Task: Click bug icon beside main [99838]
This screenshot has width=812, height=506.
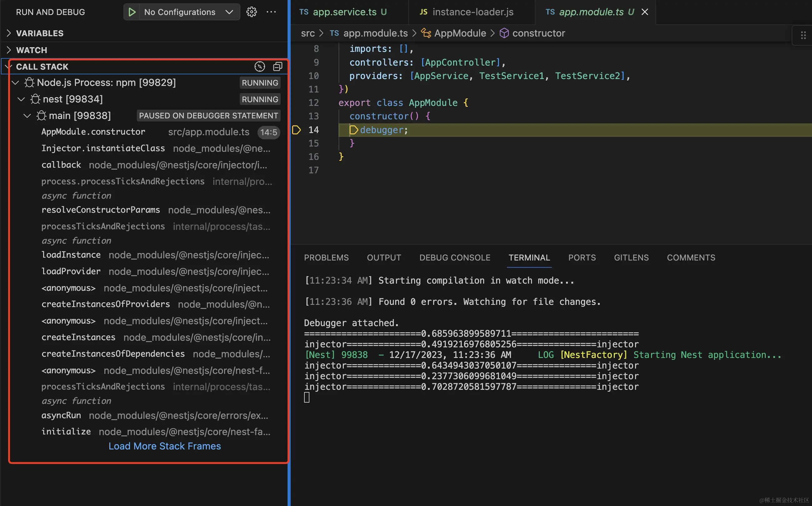Action: pos(42,116)
